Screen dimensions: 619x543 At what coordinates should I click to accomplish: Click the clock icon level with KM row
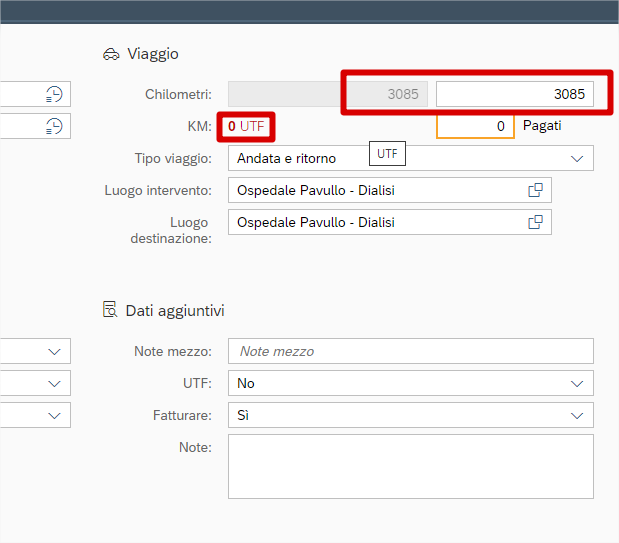click(54, 126)
